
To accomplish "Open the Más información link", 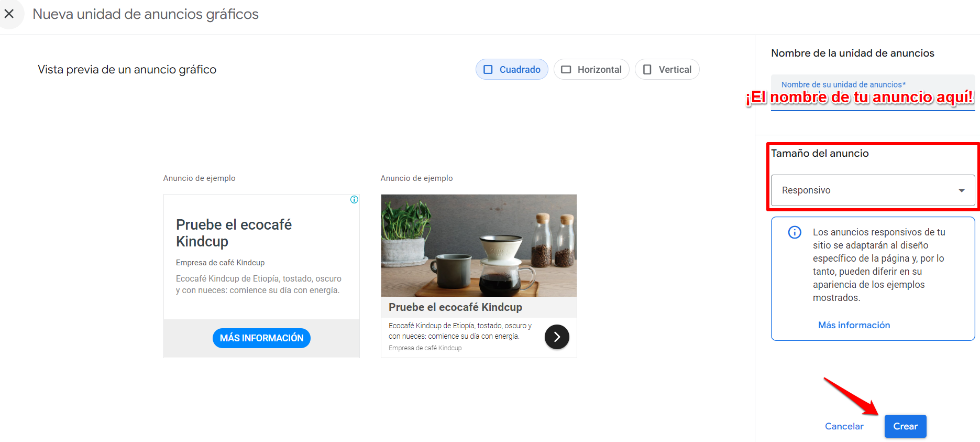I will [854, 325].
